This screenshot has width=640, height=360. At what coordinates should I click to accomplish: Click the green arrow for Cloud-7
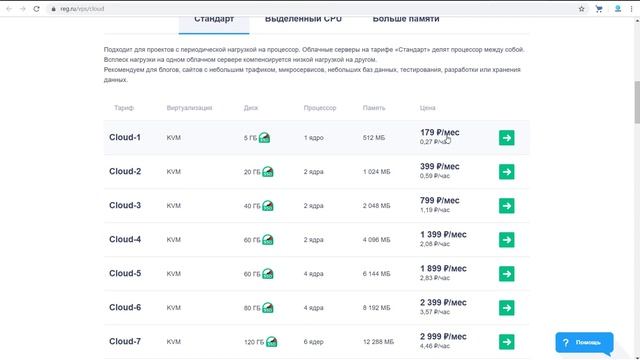coord(507,342)
